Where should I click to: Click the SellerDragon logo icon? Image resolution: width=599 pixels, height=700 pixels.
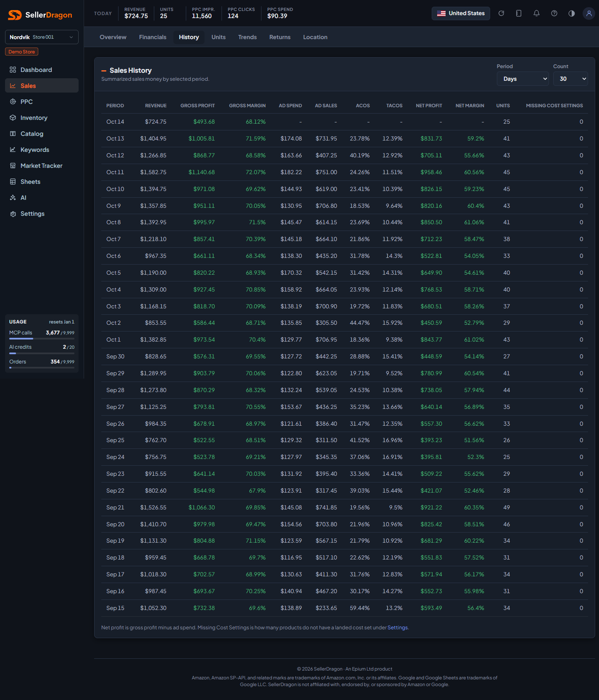(15, 15)
